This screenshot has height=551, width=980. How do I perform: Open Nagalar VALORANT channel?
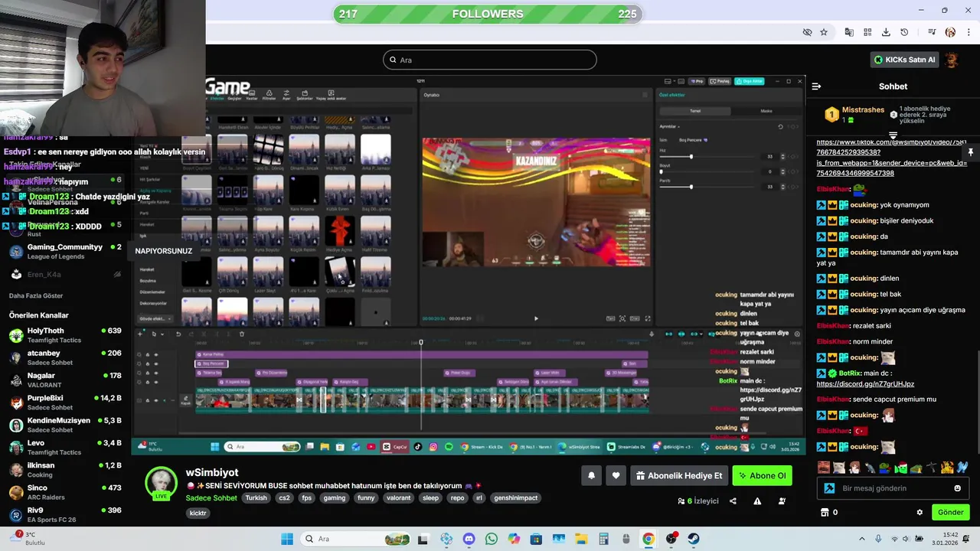[x=65, y=380]
